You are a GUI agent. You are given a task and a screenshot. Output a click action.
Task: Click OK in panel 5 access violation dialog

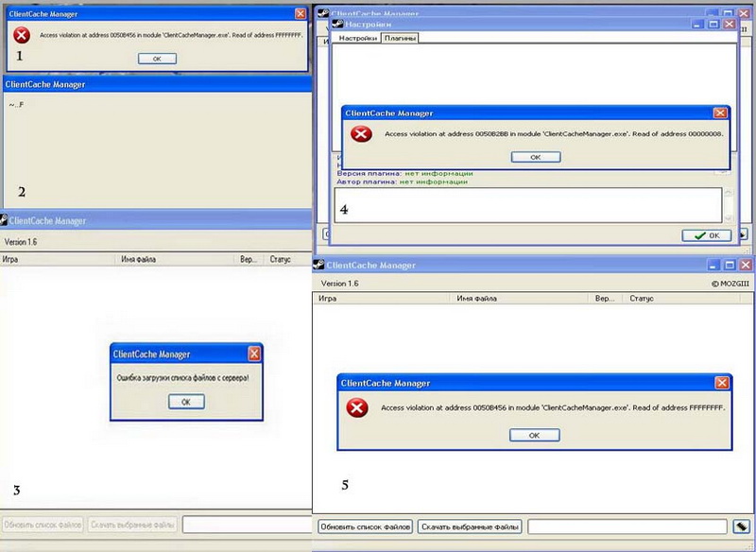pos(534,435)
